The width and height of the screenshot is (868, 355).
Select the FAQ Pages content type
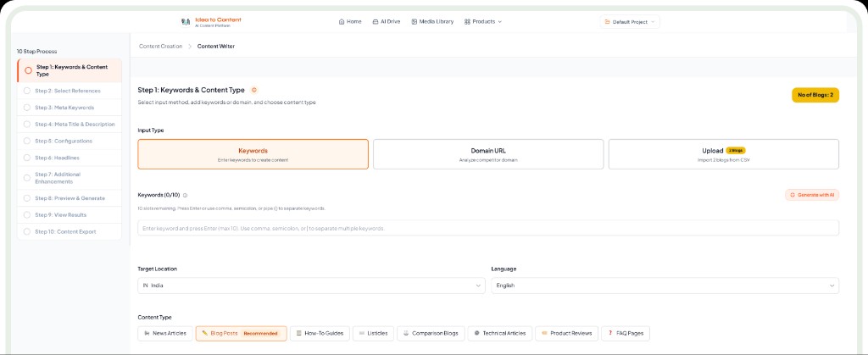[626, 334]
